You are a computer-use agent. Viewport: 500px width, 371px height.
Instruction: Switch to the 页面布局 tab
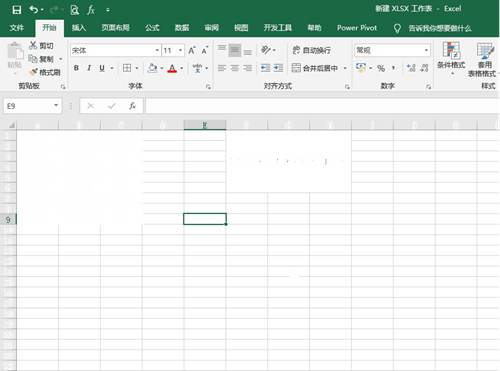click(x=115, y=28)
